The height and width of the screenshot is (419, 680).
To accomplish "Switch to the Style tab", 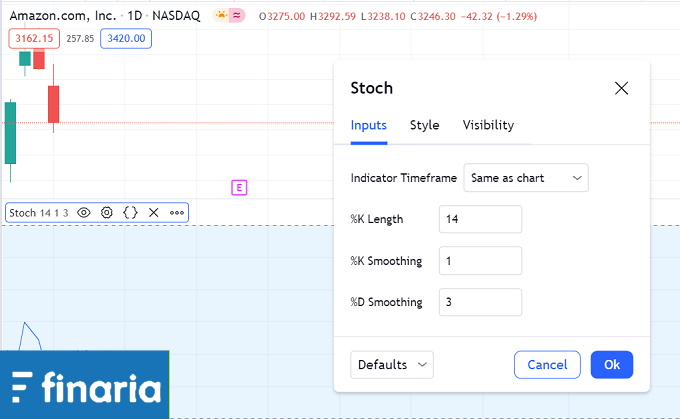I will [425, 125].
